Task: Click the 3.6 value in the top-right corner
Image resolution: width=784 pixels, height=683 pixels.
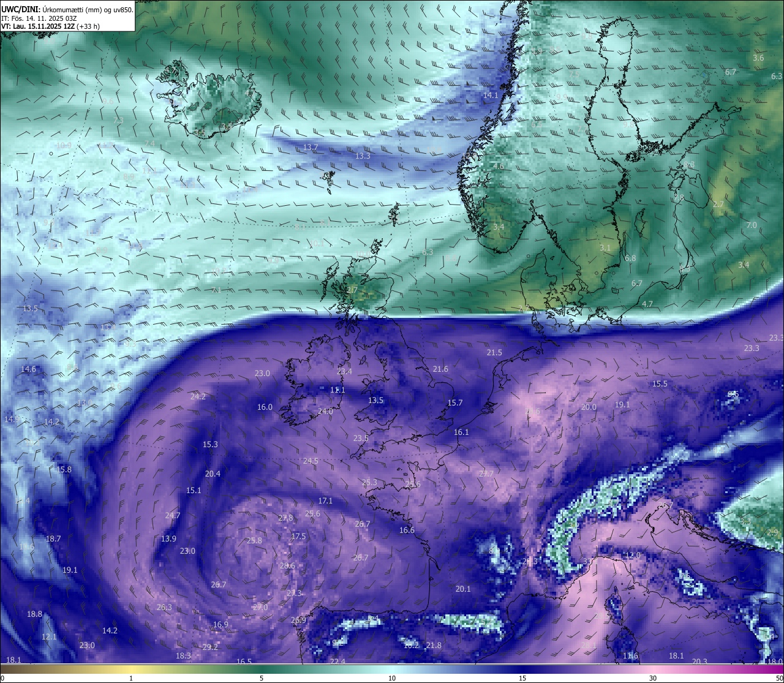Action: click(x=758, y=58)
